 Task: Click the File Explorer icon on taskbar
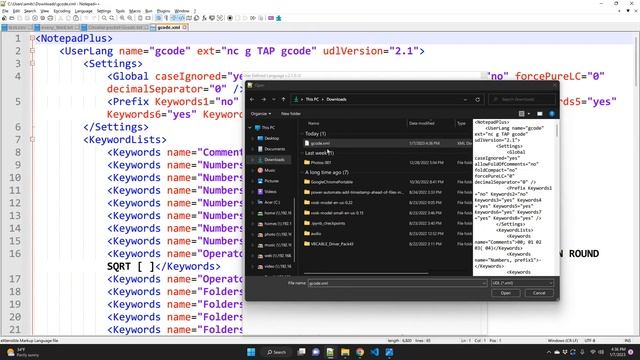click(x=345, y=352)
